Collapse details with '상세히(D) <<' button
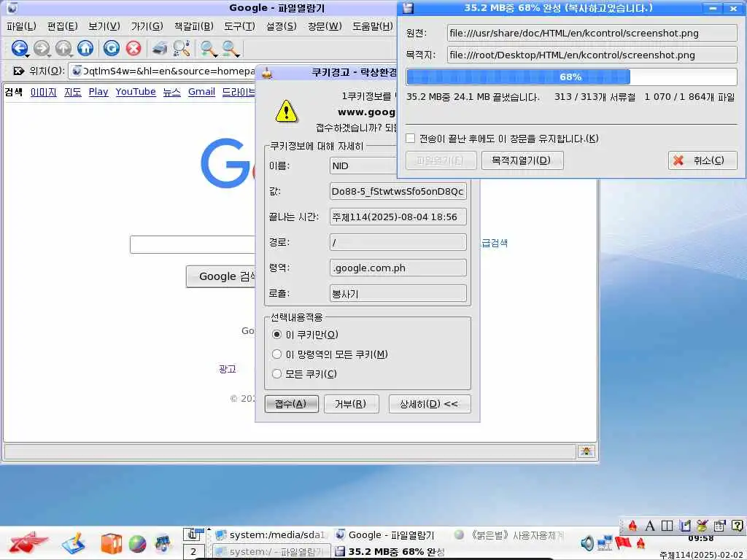Viewport: 747px width, 560px height. pos(429,404)
